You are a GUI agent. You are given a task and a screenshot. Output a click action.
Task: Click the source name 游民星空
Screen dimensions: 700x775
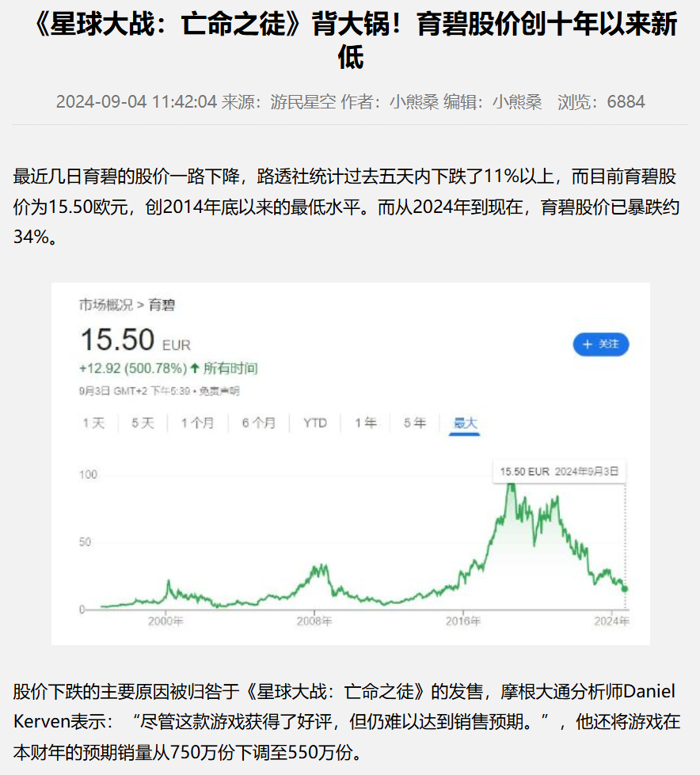(303, 102)
